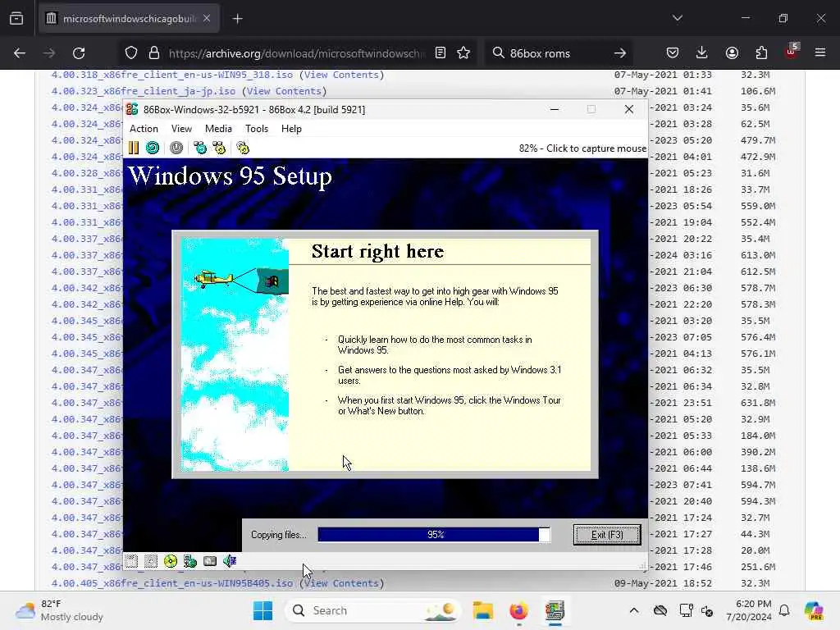Open View Contents for 4.00.323 ja-jp iso
Viewport: 840px width, 630px height.
click(x=284, y=91)
